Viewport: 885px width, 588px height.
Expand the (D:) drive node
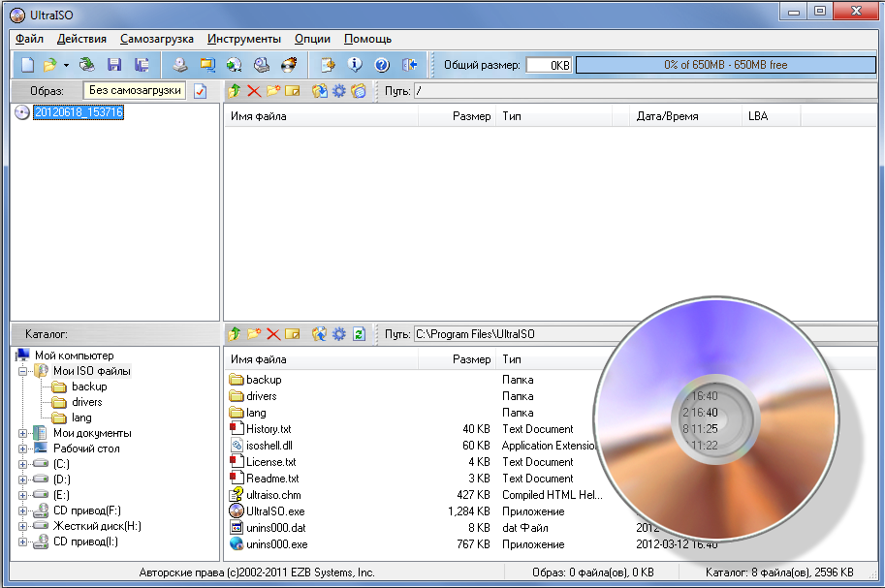tap(23, 480)
